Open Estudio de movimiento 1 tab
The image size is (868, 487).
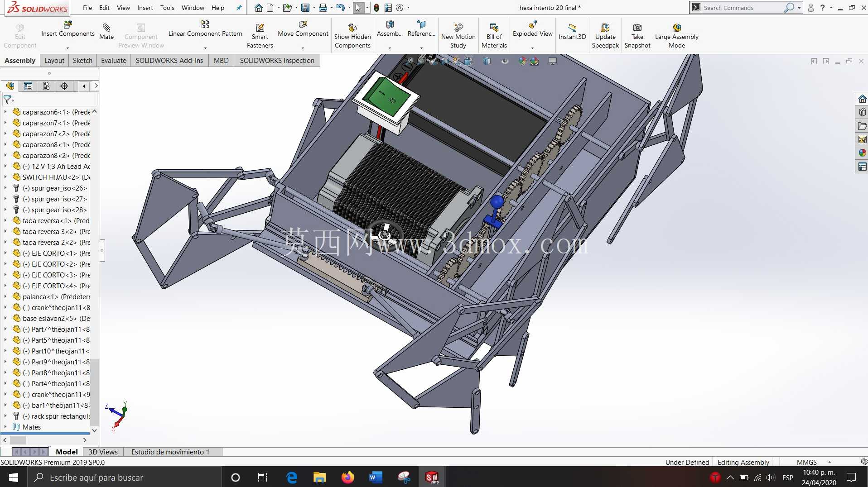pos(170,452)
